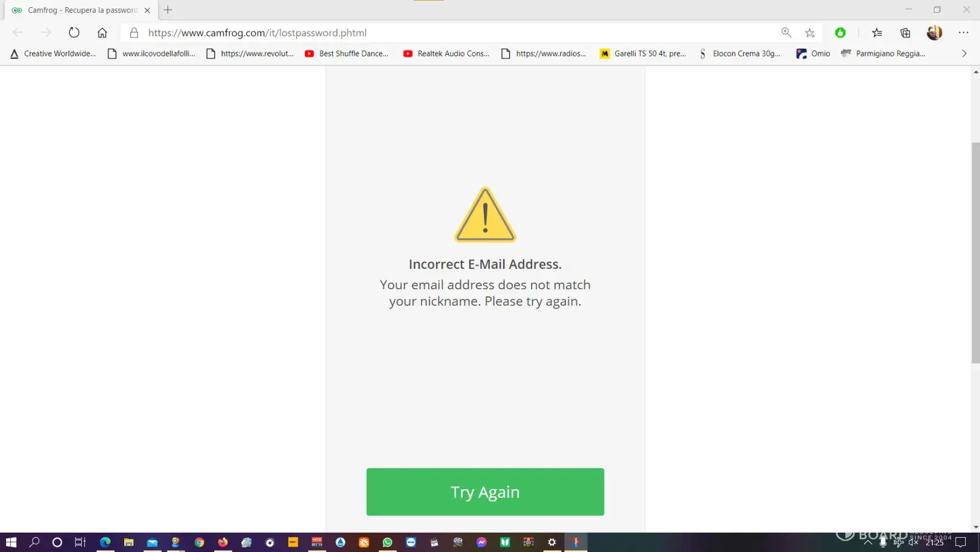Go to browser home page
Screen dimensions: 980x552
[x=102, y=33]
